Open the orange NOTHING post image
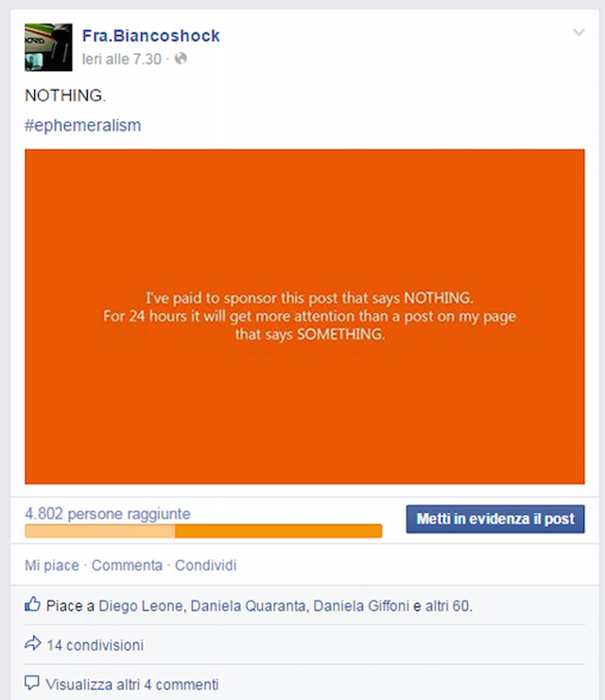Image resolution: width=605 pixels, height=700 pixels. 304,317
